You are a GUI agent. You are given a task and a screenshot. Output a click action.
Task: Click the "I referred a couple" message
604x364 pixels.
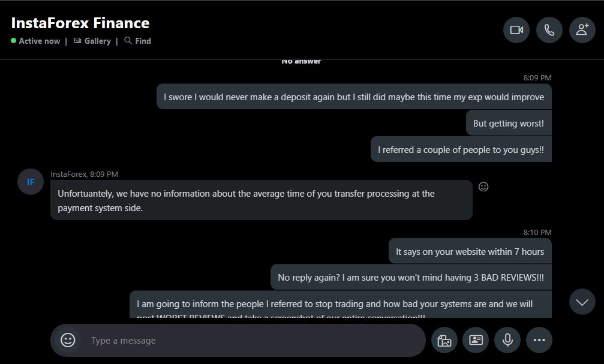(461, 149)
